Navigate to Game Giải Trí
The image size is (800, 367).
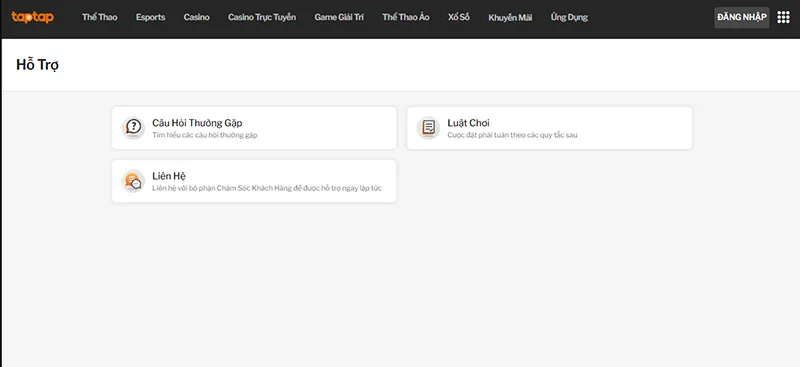(x=339, y=17)
